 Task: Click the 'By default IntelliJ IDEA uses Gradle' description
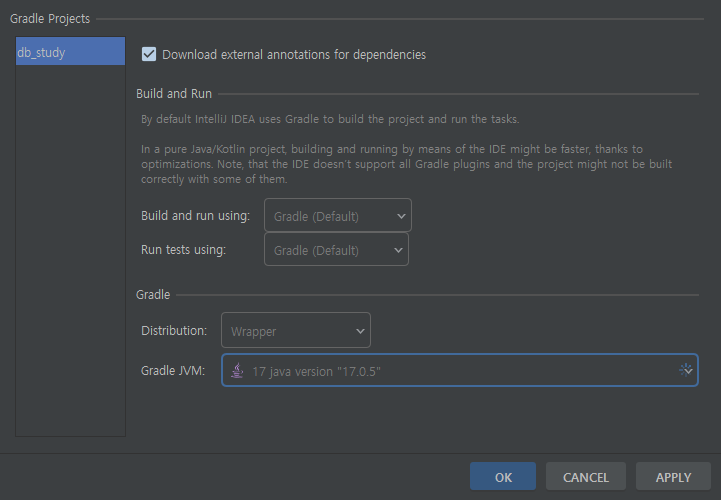coord(330,119)
